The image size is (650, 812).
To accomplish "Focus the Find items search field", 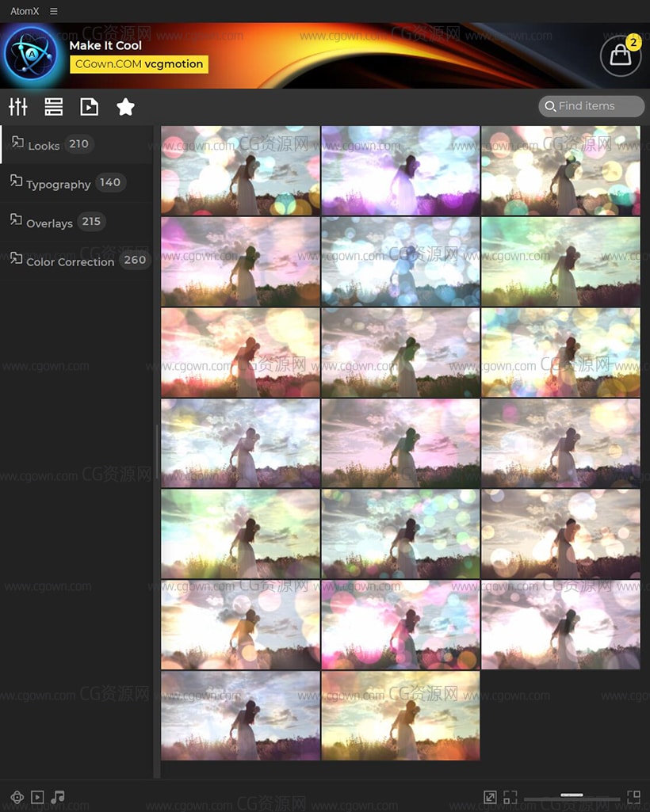I will [591, 106].
